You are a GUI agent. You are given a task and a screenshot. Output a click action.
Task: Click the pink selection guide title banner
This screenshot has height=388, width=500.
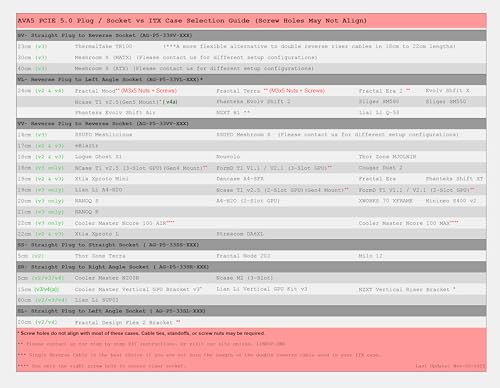point(251,21)
